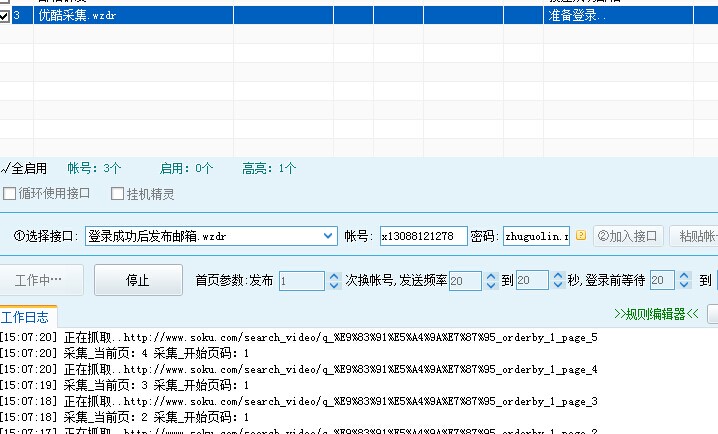
Task: Select the 优酷采集.wzdr row name cell
Action: pos(133,16)
